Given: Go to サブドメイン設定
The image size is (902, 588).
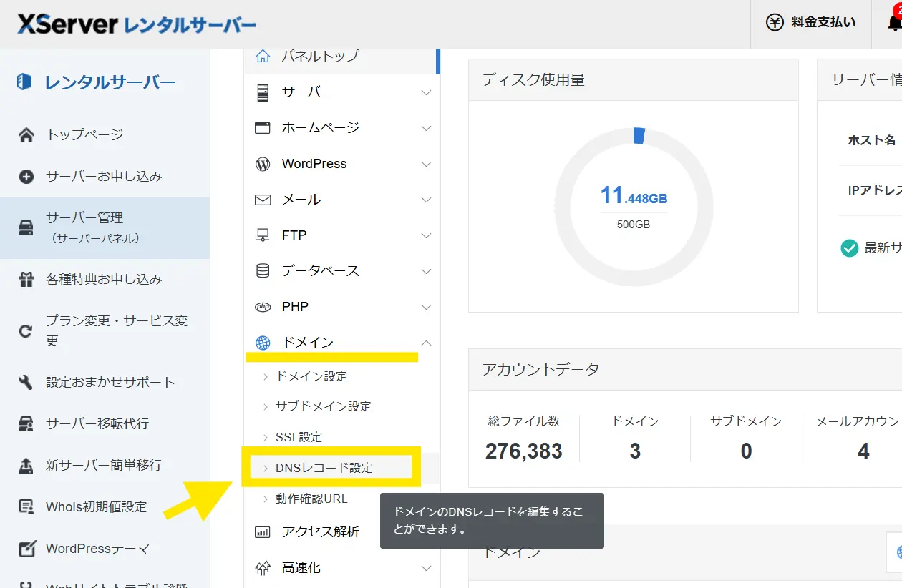Looking at the screenshot, I should [323, 406].
